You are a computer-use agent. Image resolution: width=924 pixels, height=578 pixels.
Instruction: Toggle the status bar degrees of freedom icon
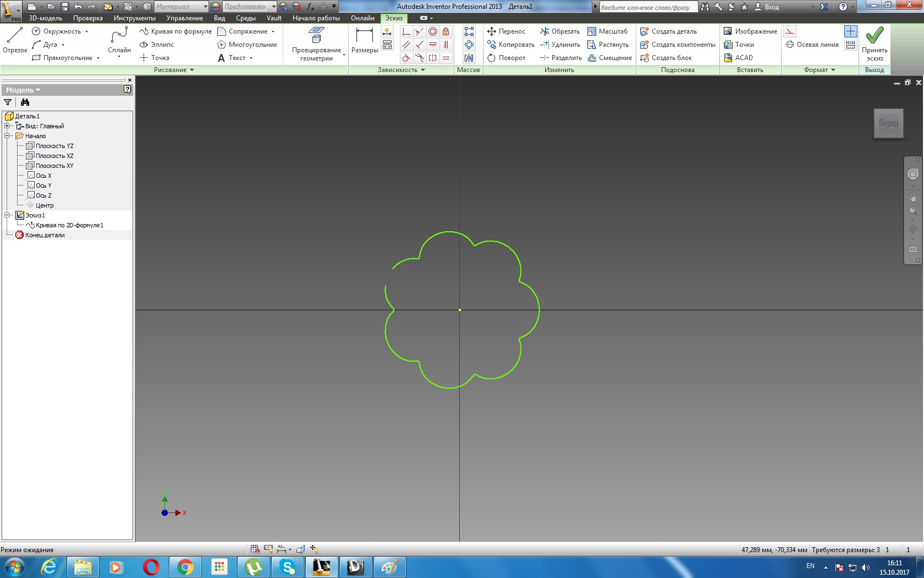point(314,549)
